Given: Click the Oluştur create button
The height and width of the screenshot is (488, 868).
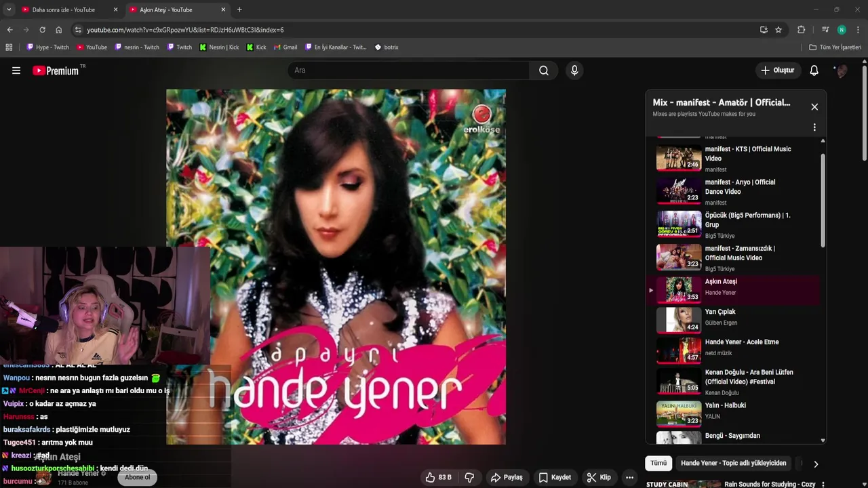Looking at the screenshot, I should tap(777, 70).
